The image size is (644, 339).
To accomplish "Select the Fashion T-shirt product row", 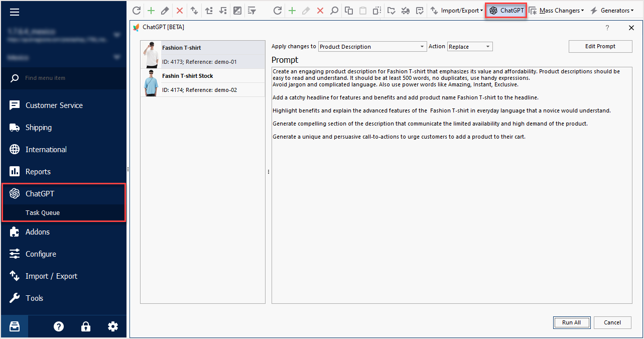I will (203, 55).
